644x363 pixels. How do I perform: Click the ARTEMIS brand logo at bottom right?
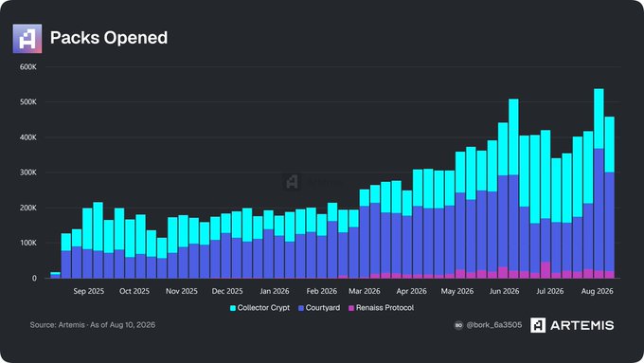(x=572, y=325)
